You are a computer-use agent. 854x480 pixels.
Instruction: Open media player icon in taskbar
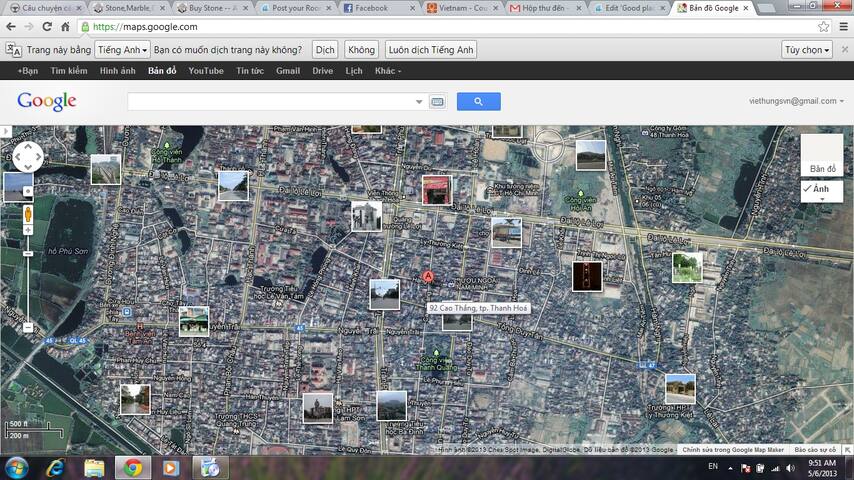[x=171, y=468]
